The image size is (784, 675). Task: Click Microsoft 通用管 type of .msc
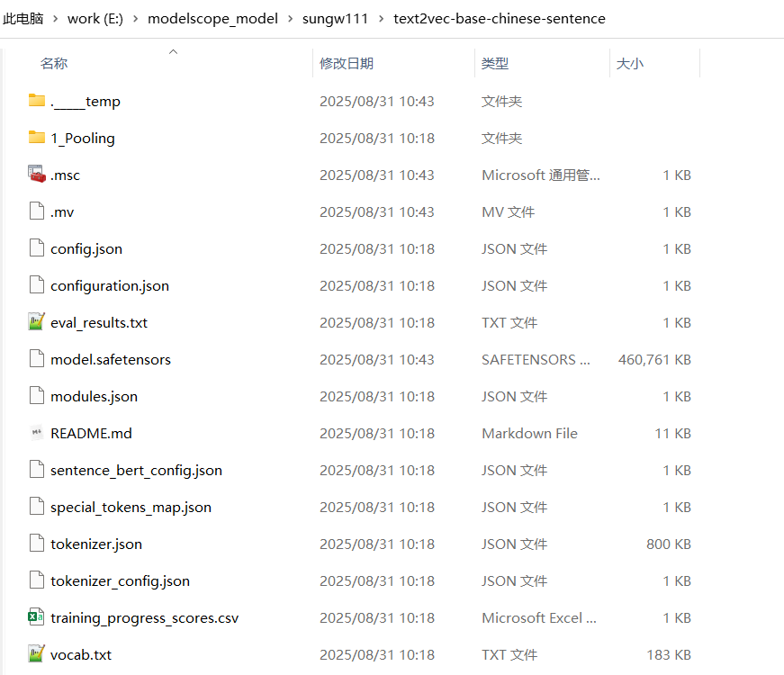click(540, 175)
